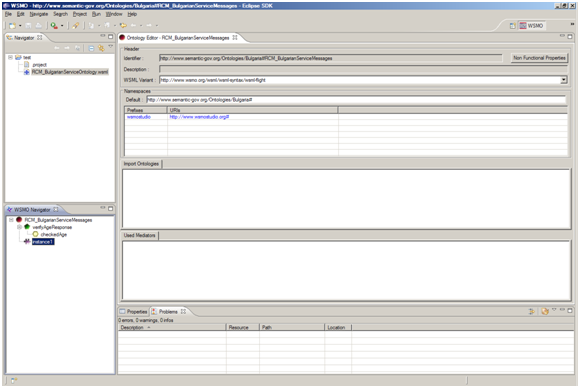Image resolution: width=580 pixels, height=388 pixels.
Task: Open the Project menu
Action: tap(80, 14)
